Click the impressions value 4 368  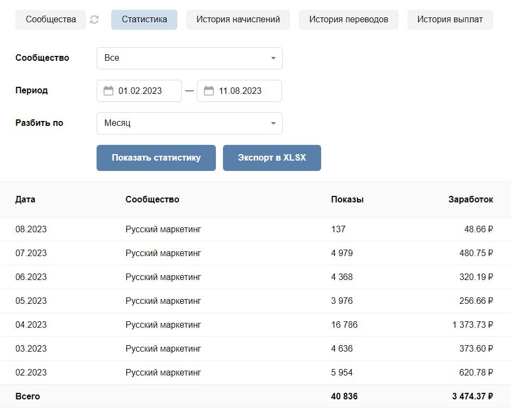342,277
